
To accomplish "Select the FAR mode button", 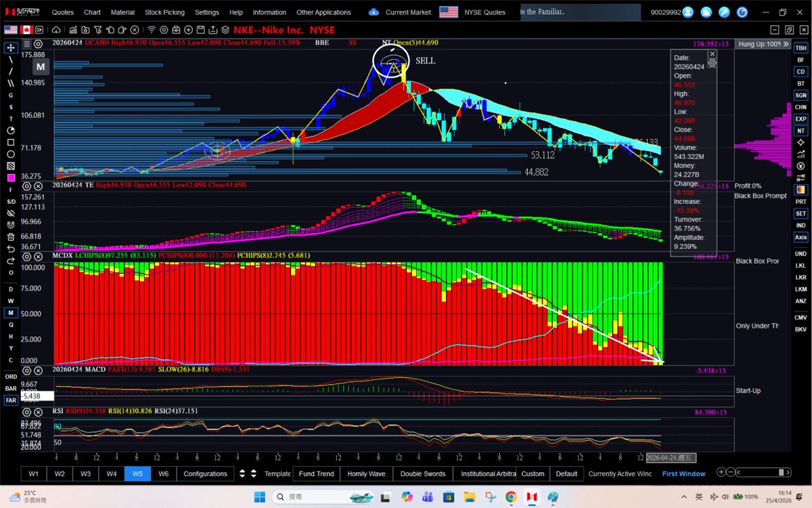I will (x=11, y=400).
